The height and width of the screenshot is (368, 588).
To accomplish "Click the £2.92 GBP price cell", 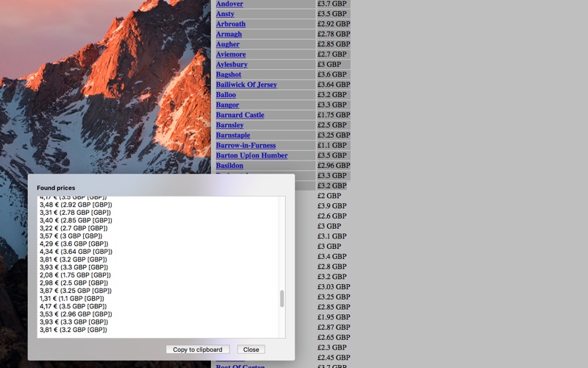I will (x=334, y=24).
